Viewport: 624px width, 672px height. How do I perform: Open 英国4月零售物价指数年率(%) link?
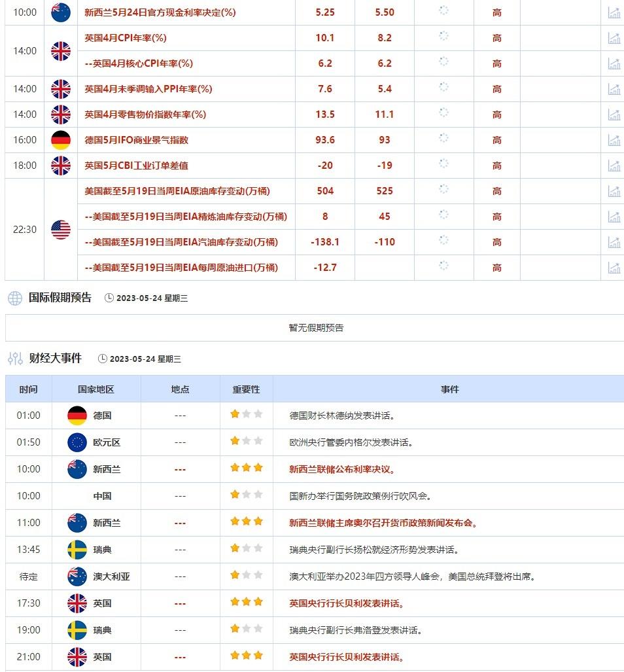145,115
